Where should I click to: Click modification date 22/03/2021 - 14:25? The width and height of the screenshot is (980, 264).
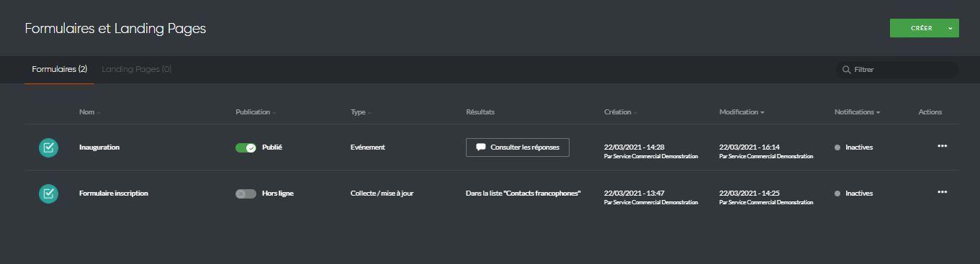(x=750, y=193)
